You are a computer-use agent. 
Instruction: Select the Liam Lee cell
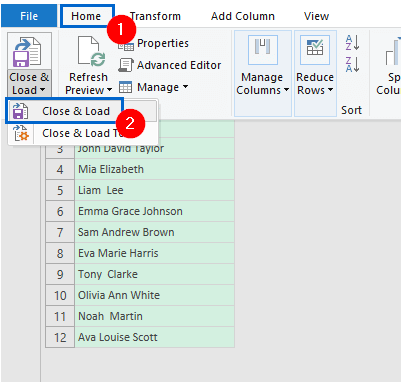[155, 190]
